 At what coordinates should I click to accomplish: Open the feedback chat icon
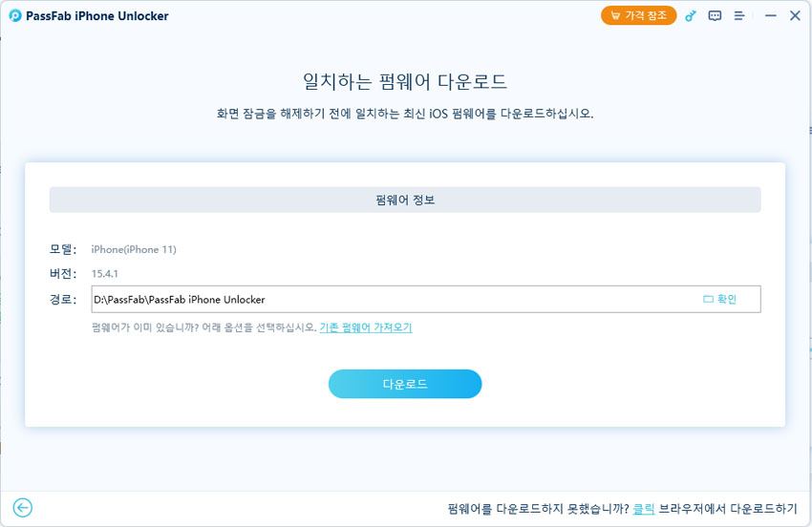(x=715, y=16)
